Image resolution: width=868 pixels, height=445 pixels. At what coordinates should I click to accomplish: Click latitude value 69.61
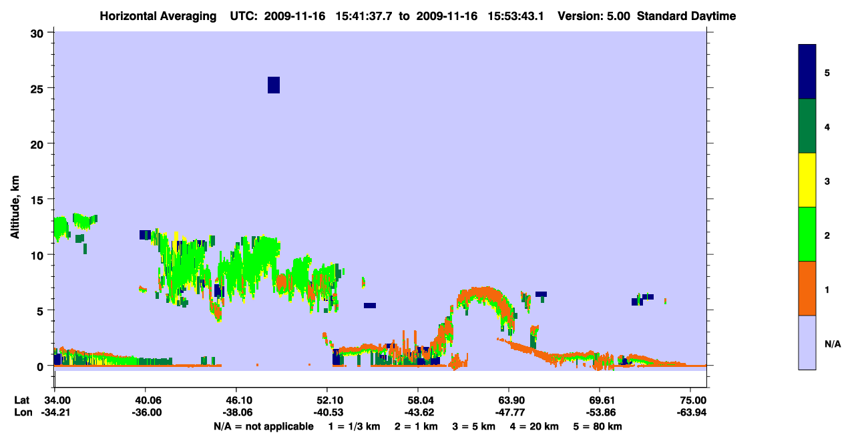click(602, 400)
